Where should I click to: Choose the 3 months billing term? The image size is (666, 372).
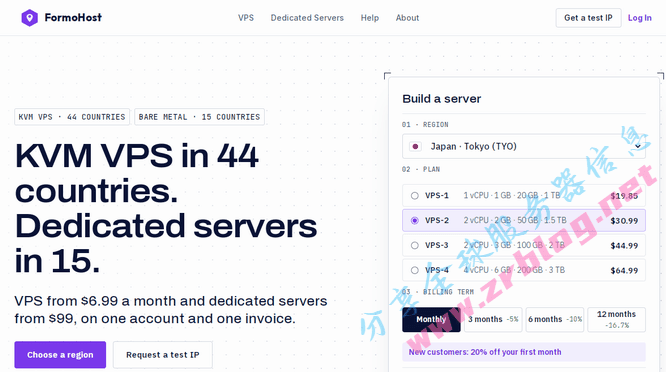tap(493, 319)
